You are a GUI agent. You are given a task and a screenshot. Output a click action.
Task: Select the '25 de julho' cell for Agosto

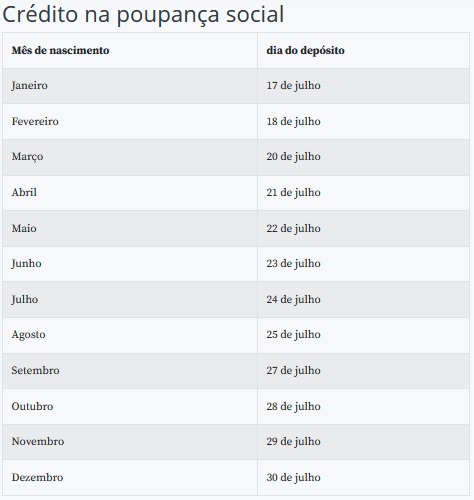363,335
